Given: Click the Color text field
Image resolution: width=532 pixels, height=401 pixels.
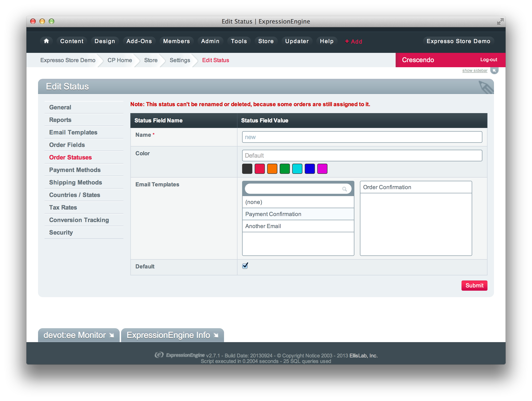Looking at the screenshot, I should pos(362,156).
